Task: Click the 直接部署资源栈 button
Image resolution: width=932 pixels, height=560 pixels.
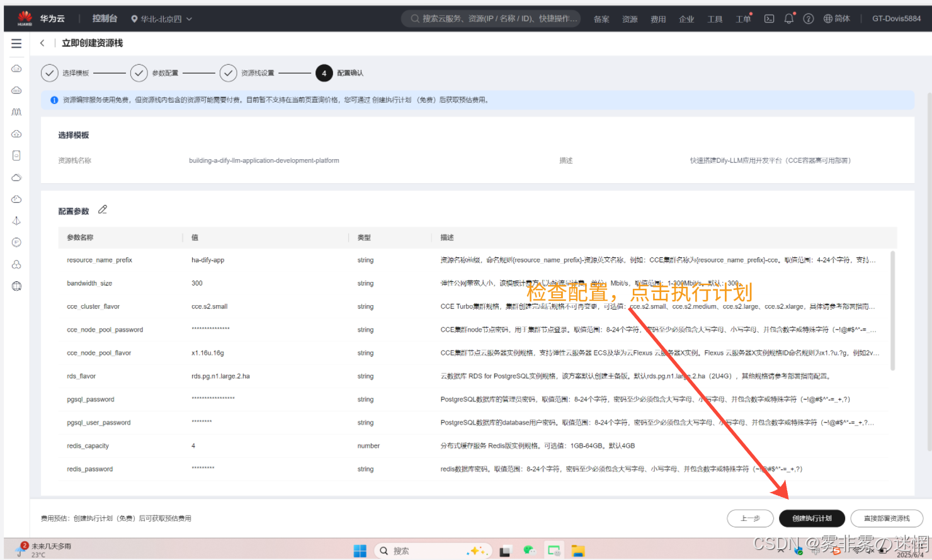Action: coord(887,518)
